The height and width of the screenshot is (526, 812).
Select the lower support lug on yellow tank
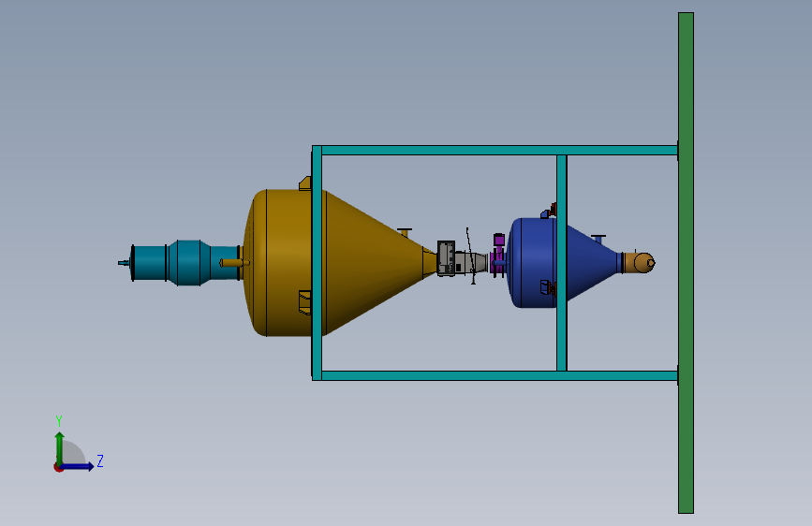coord(305,303)
